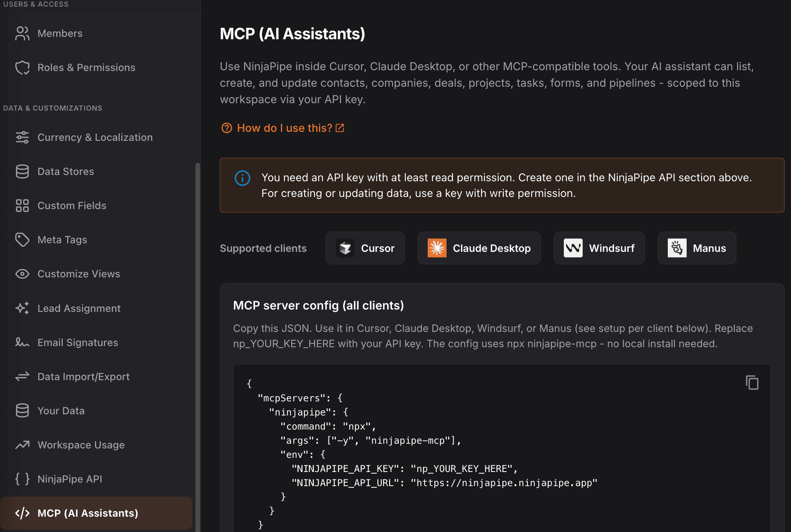Select the Claude Desktop client chip
The width and height of the screenshot is (791, 532).
coord(479,248)
